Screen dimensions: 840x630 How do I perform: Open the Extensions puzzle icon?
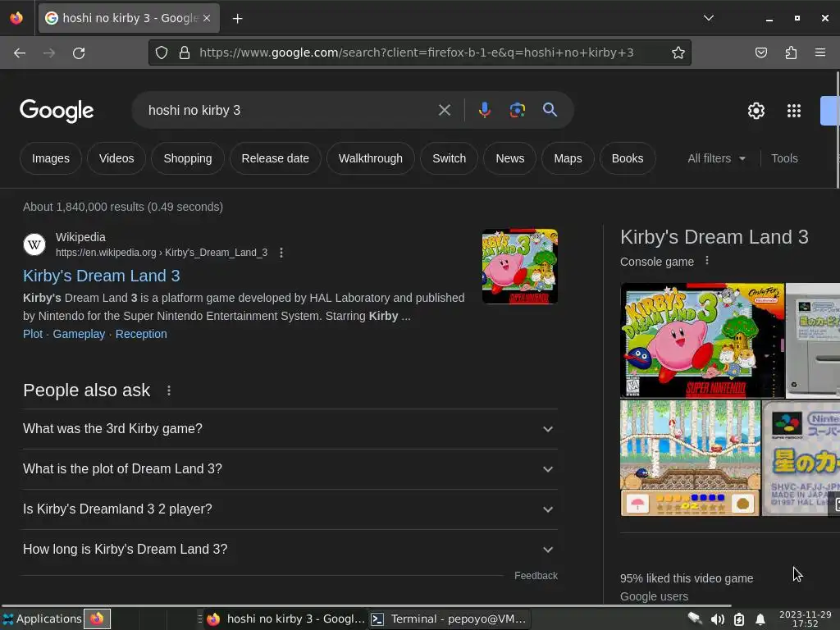click(x=791, y=52)
